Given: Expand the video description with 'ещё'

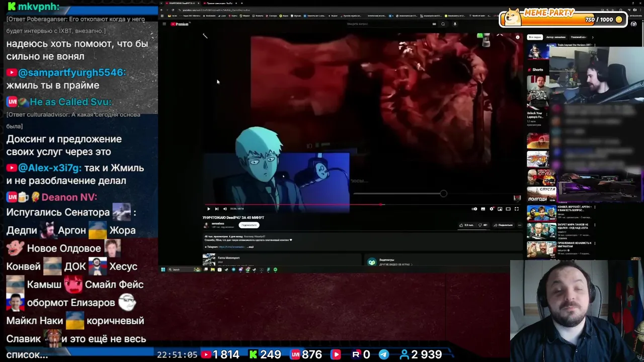Looking at the screenshot, I should [x=251, y=247].
